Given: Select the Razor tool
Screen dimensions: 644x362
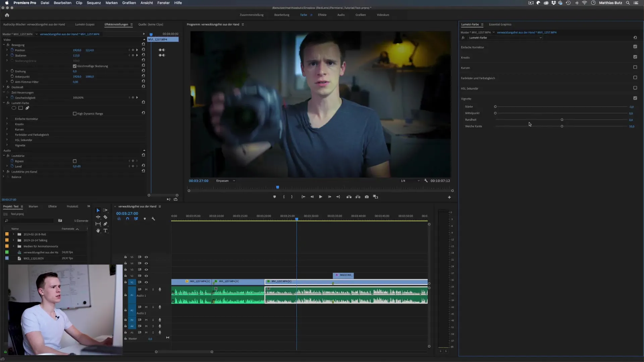Looking at the screenshot, I should [105, 217].
